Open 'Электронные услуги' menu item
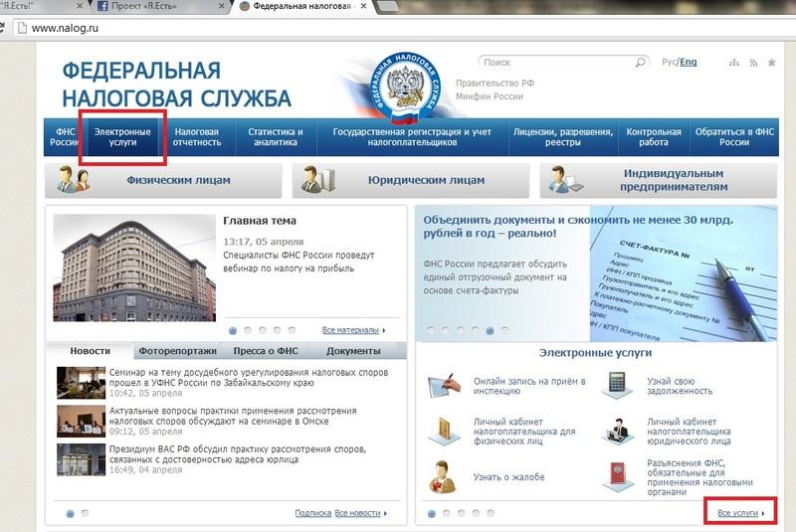The width and height of the screenshot is (796, 532). pos(122,137)
